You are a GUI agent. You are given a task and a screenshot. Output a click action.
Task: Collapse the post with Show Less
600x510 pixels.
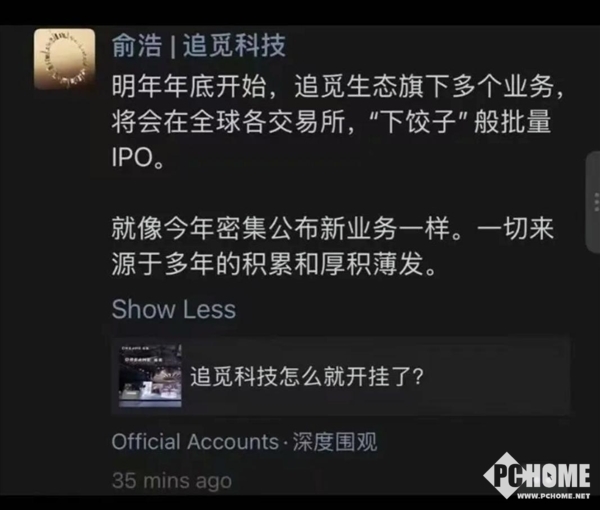coord(174,309)
